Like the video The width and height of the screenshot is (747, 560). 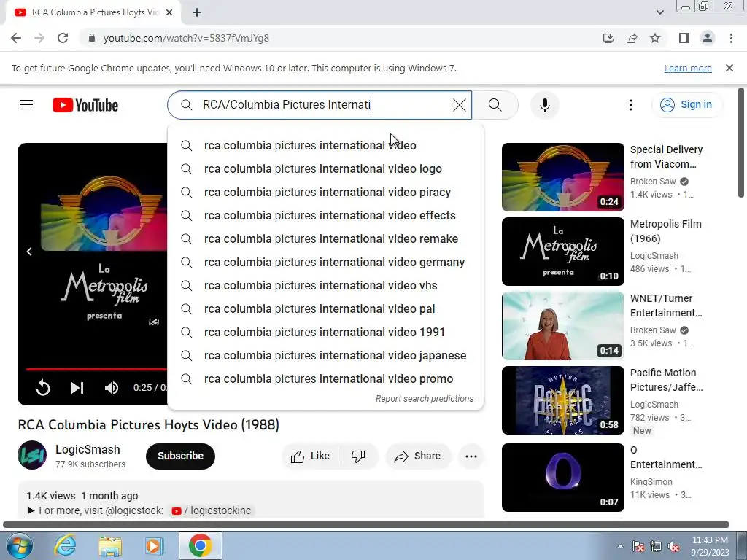(x=311, y=456)
